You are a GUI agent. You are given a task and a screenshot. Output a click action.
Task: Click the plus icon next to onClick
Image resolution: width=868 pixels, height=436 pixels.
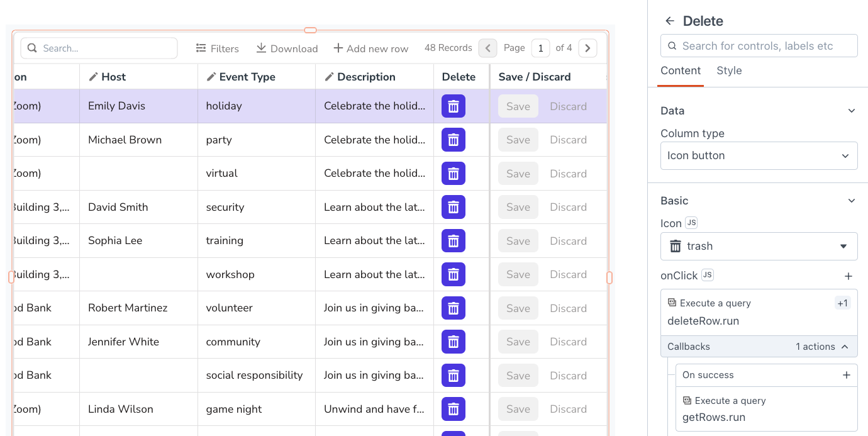[x=849, y=276]
